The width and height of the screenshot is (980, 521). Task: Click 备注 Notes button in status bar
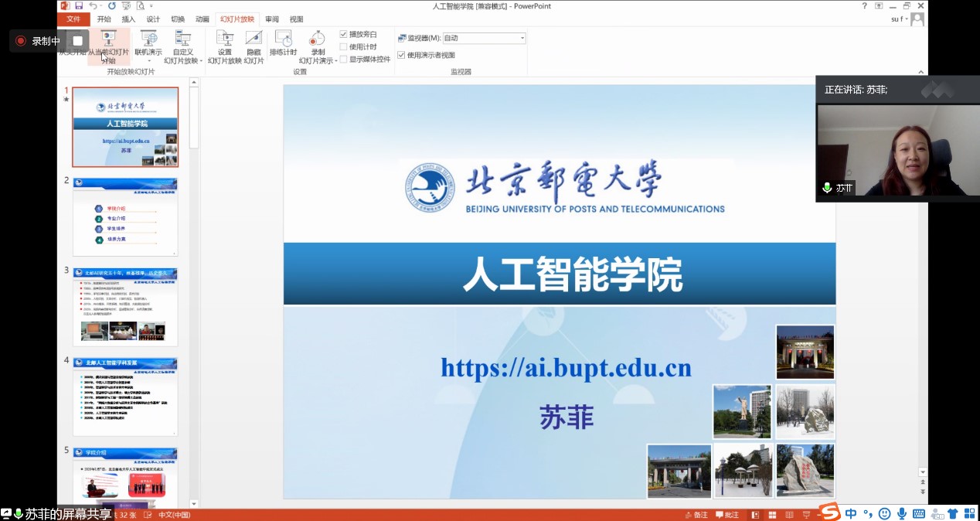(696, 514)
